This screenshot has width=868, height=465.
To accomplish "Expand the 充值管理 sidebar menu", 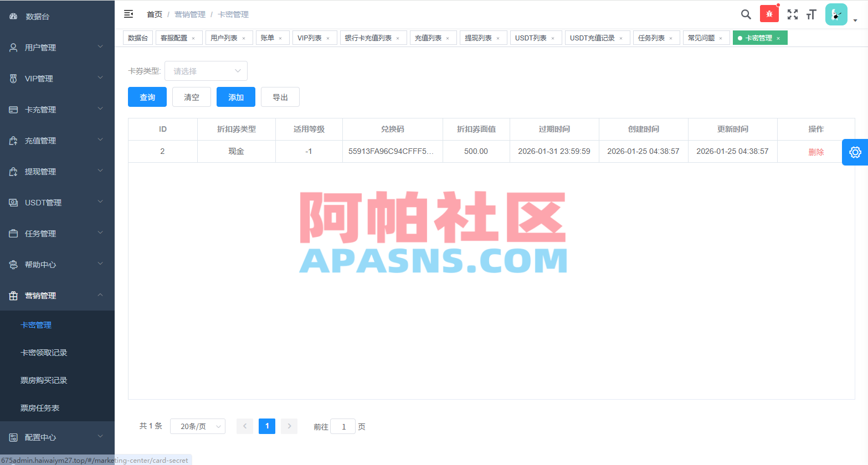I will tap(57, 141).
